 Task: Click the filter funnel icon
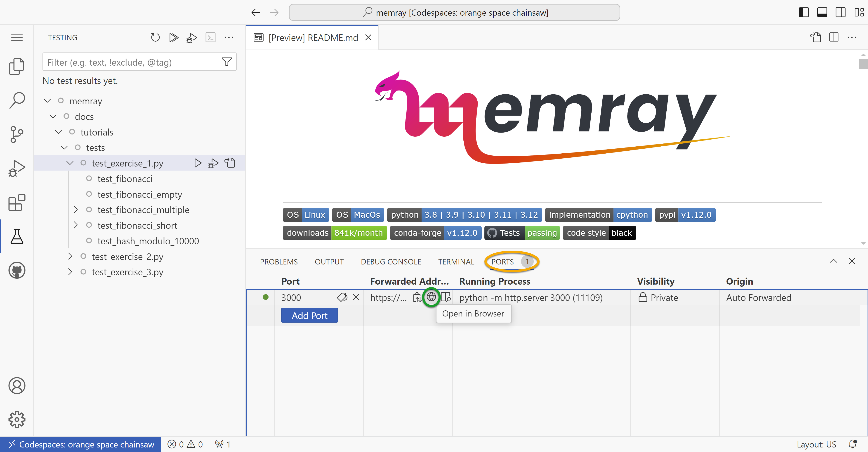pyautogui.click(x=226, y=62)
